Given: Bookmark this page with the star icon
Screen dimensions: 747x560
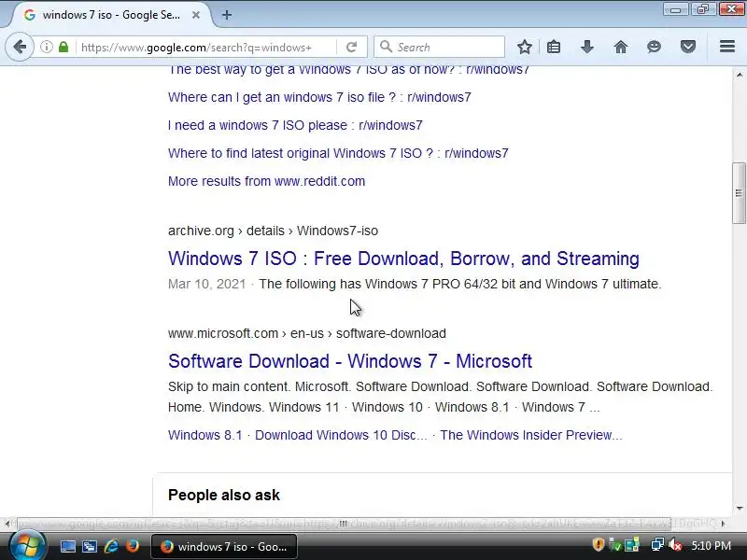Looking at the screenshot, I should click(x=525, y=47).
